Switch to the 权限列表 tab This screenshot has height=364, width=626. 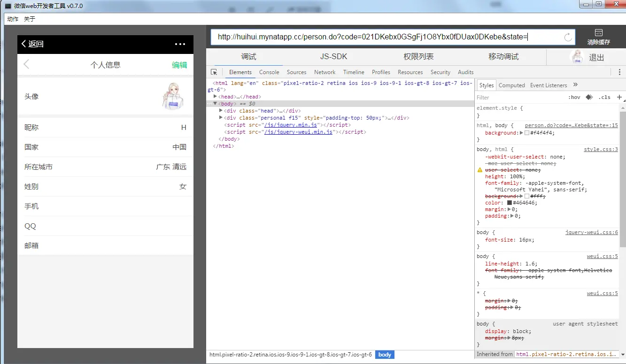coord(418,57)
